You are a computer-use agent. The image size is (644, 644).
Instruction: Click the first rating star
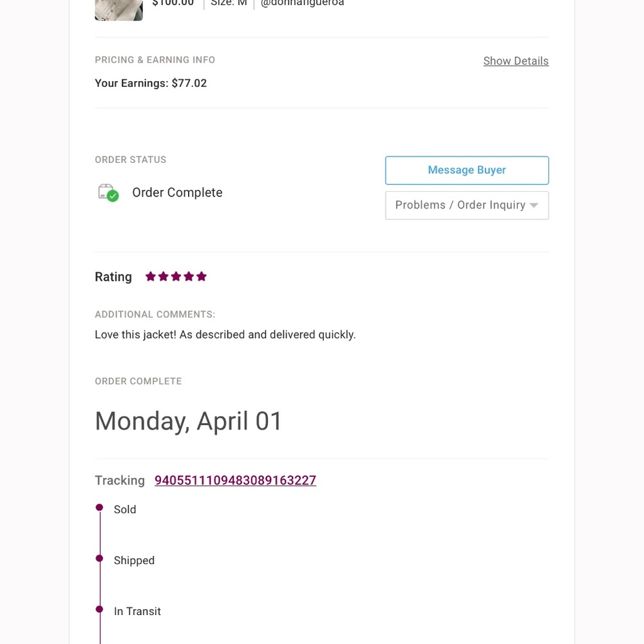(x=150, y=276)
